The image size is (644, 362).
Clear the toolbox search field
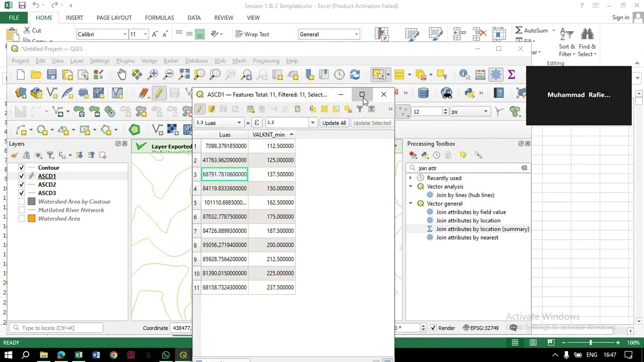[x=524, y=168]
